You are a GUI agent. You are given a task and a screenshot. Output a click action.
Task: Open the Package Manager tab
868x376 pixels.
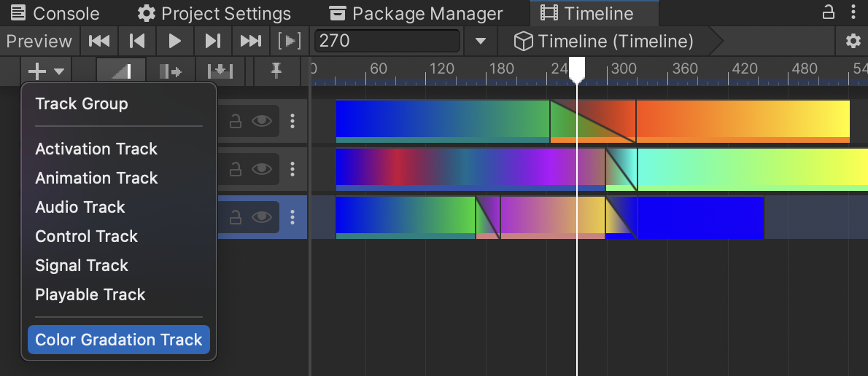pyautogui.click(x=416, y=12)
